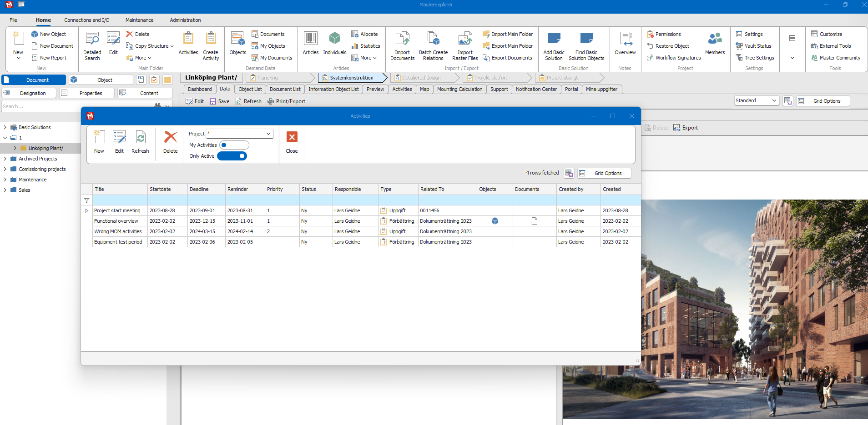Open the File menu
Viewport: 868px width, 425px height.
coord(13,20)
